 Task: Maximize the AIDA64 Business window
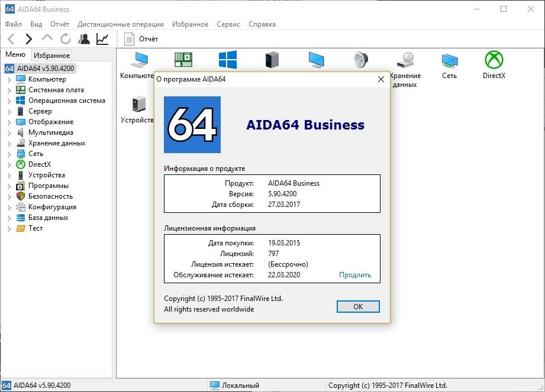504,9
